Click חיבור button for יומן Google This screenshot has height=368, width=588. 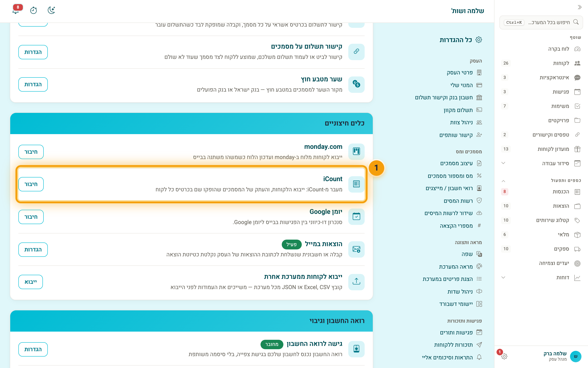(x=31, y=217)
